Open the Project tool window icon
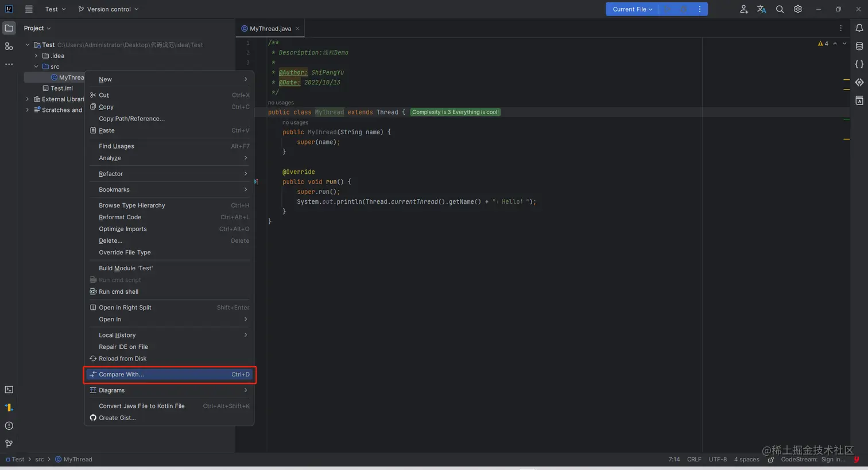This screenshot has width=868, height=470. tap(9, 28)
